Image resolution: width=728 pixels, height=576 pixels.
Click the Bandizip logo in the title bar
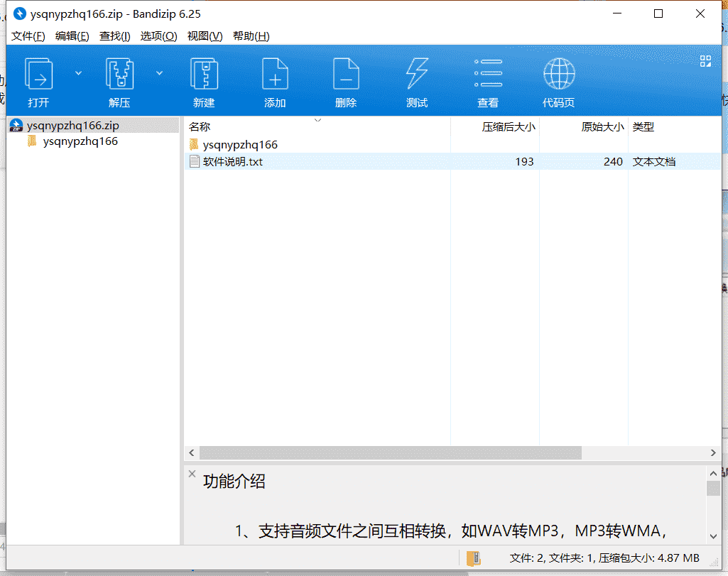click(x=19, y=14)
